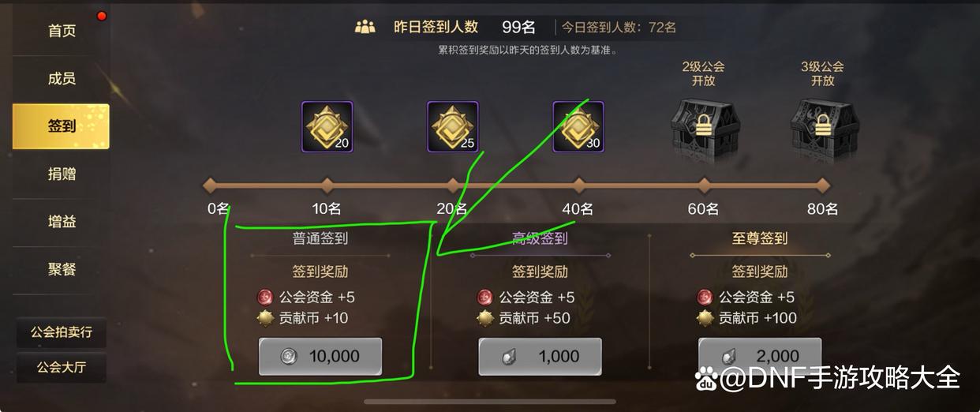Image resolution: width=980 pixels, height=412 pixels.
Task: Tap the 60名 marker on progress bar
Action: tap(704, 185)
